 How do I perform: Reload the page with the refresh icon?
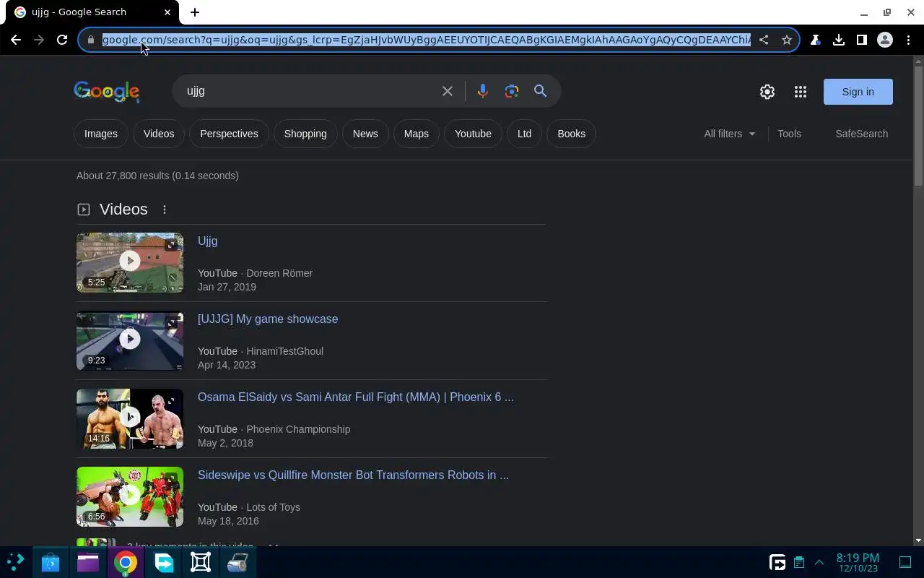point(62,40)
